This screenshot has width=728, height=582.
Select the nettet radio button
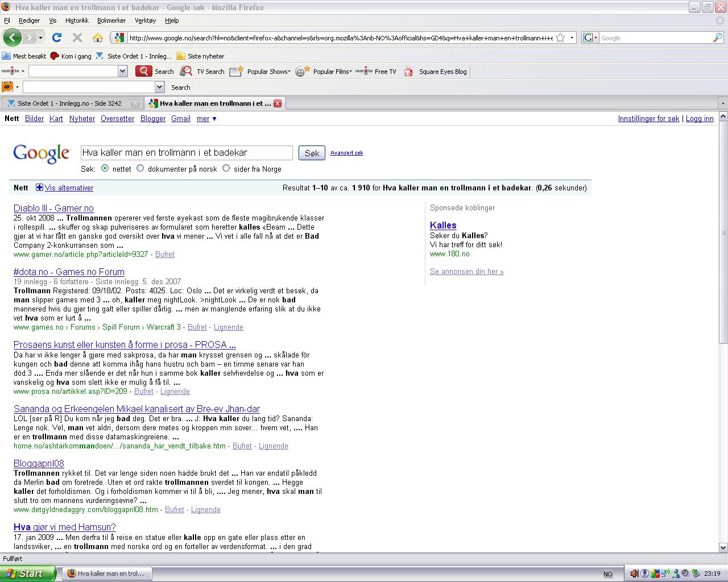click(105, 168)
